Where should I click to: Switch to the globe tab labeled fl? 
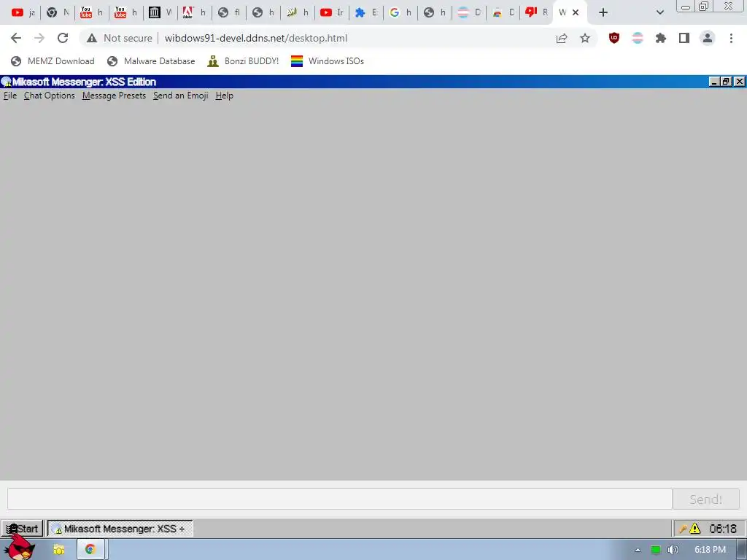click(x=228, y=12)
